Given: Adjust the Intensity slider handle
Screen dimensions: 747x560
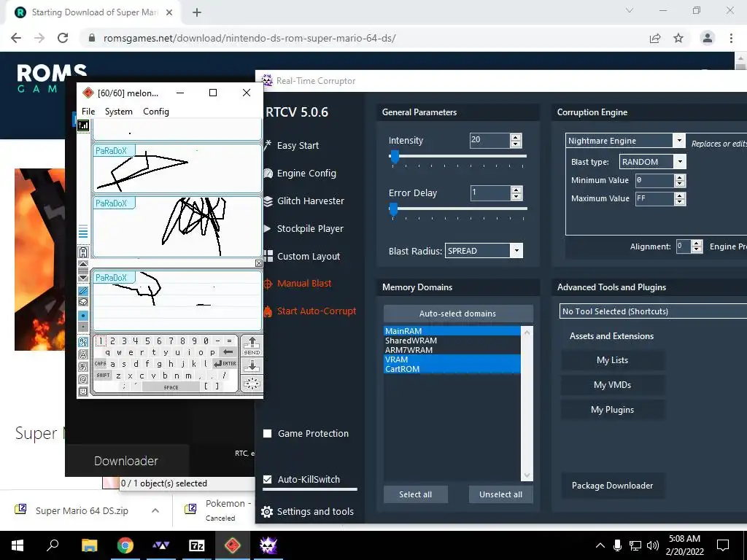Looking at the screenshot, I should [395, 156].
